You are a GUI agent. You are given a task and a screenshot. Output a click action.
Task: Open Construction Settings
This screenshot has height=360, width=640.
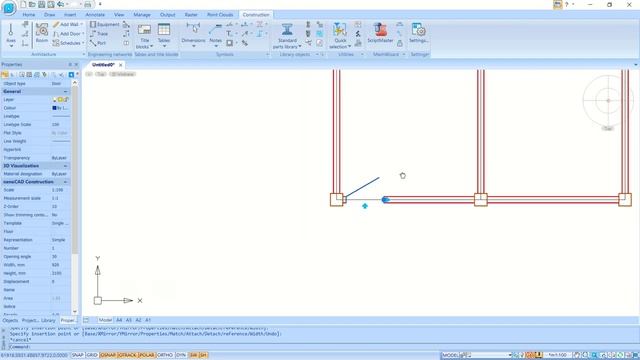coord(418,33)
